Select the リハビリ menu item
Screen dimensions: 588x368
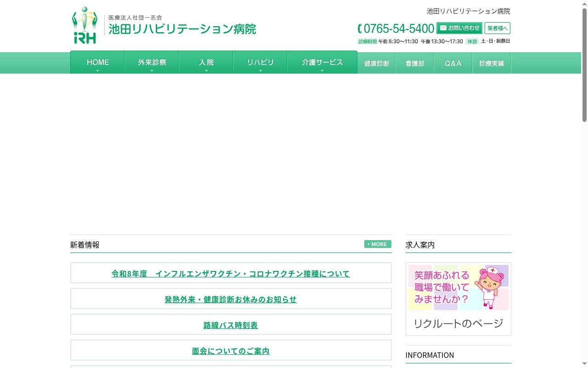260,63
